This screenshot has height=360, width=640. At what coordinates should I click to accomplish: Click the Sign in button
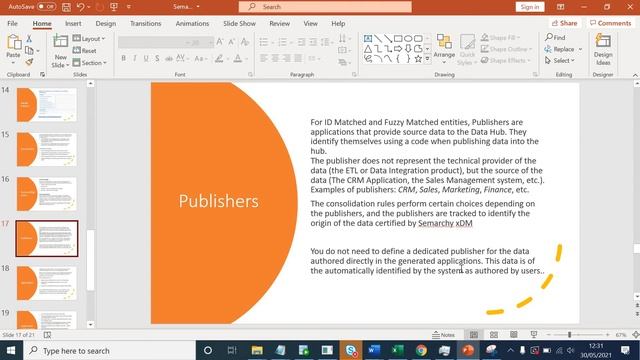(530, 7)
